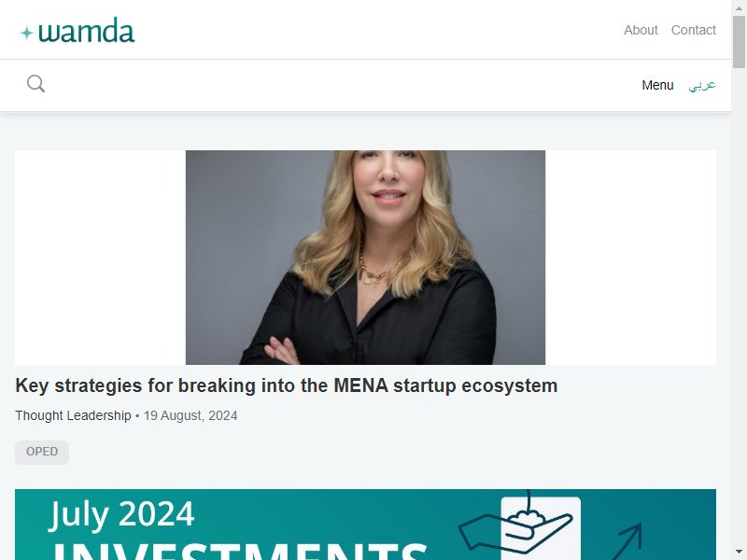The width and height of the screenshot is (747, 560).
Task: Open the Contact page
Action: coord(693,30)
